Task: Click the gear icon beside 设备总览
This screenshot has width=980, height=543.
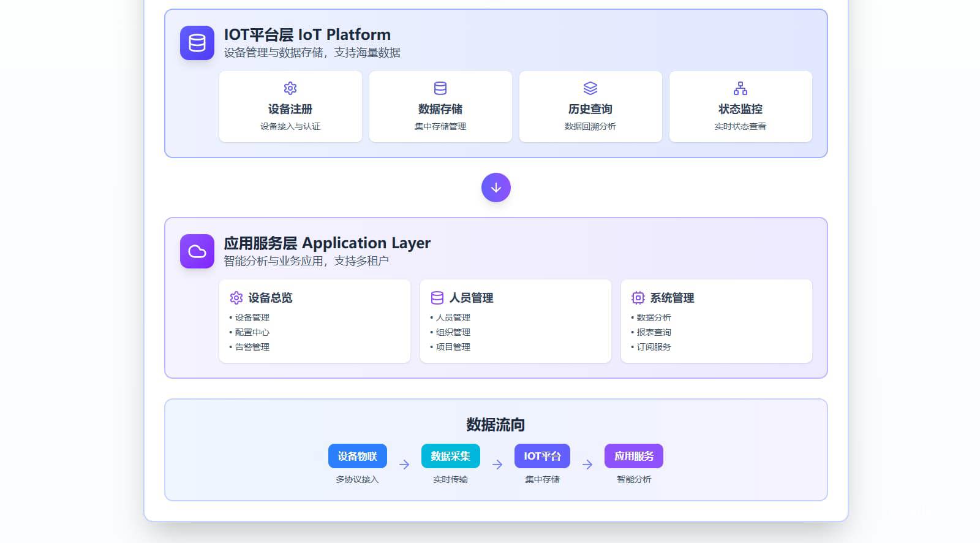Action: pyautogui.click(x=236, y=298)
